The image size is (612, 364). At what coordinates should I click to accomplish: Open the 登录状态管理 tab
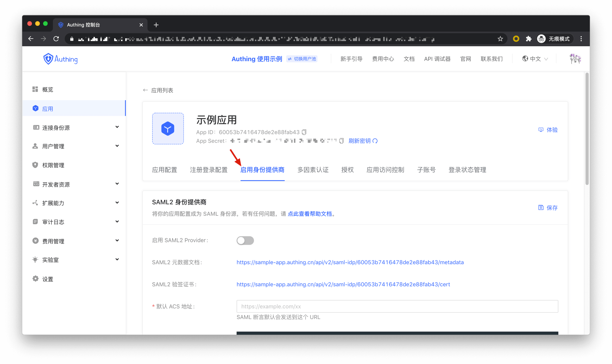click(467, 170)
